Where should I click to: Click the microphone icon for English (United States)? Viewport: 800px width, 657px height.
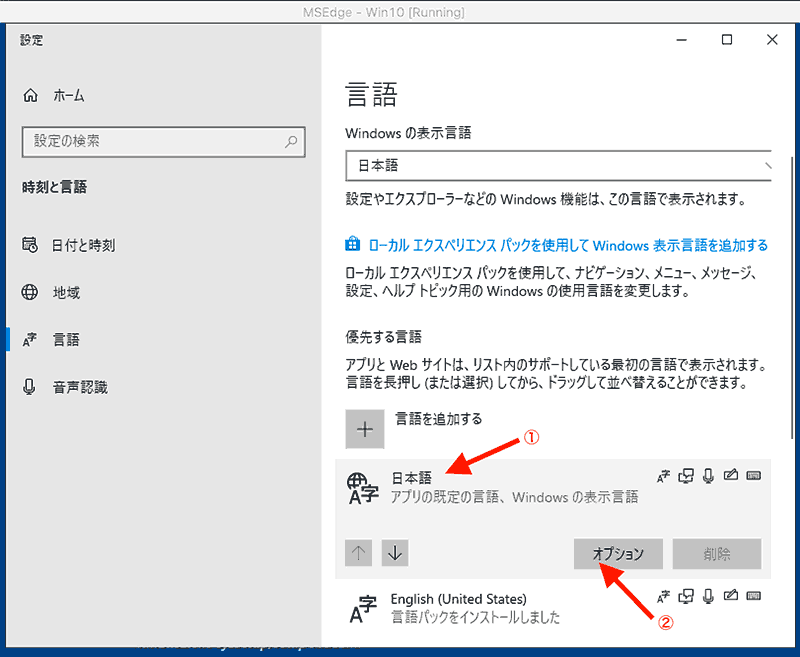(708, 595)
